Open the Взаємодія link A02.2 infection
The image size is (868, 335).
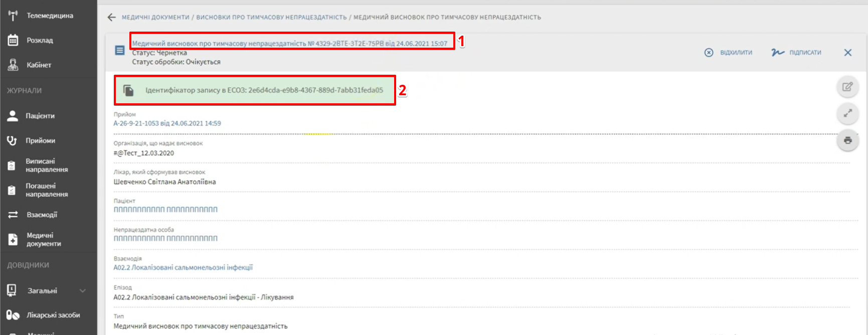pos(183,268)
